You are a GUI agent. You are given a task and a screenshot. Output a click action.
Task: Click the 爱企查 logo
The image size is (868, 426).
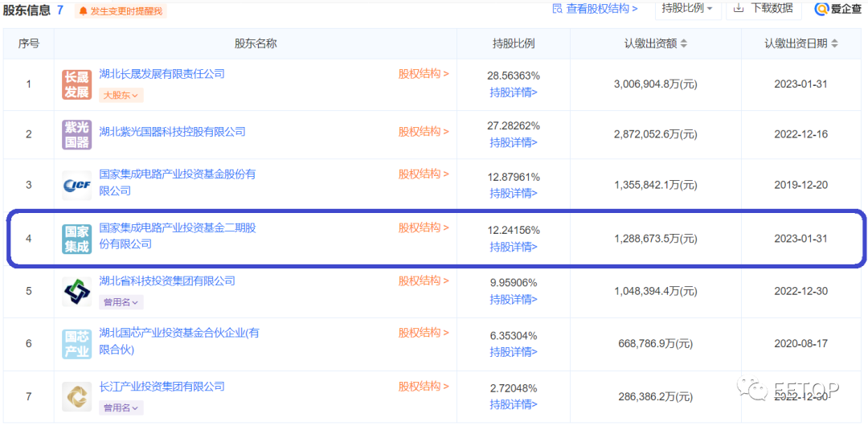click(837, 9)
